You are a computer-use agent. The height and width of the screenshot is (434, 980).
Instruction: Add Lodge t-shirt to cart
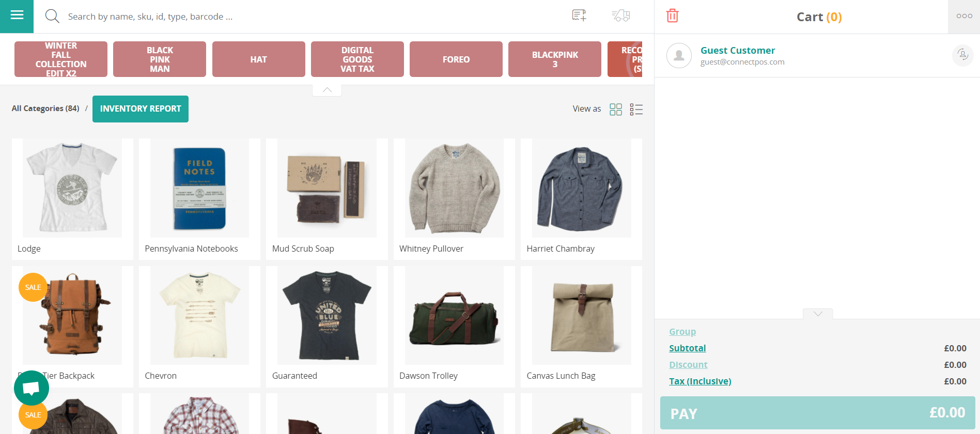pos(72,199)
